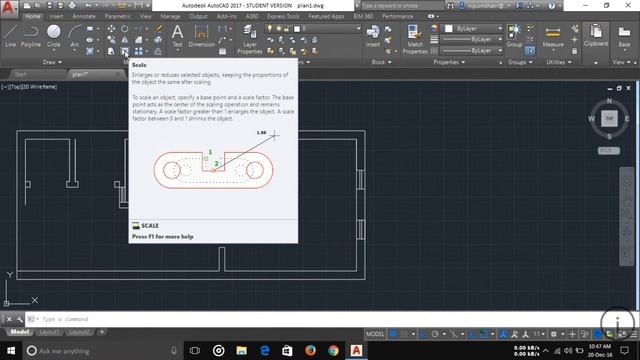Viewport: 640px width, 360px height.
Task: Toggle Ortho mode in status bar
Action: tap(424, 334)
